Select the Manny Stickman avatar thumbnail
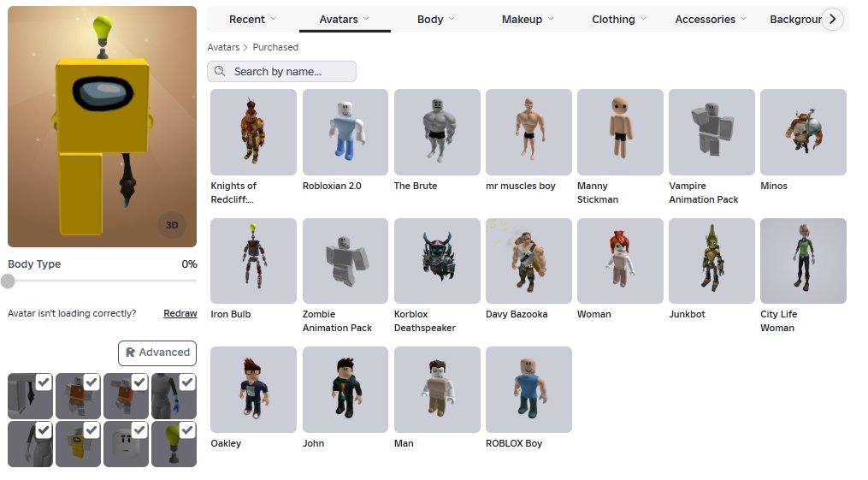The image size is (868, 480). click(620, 132)
